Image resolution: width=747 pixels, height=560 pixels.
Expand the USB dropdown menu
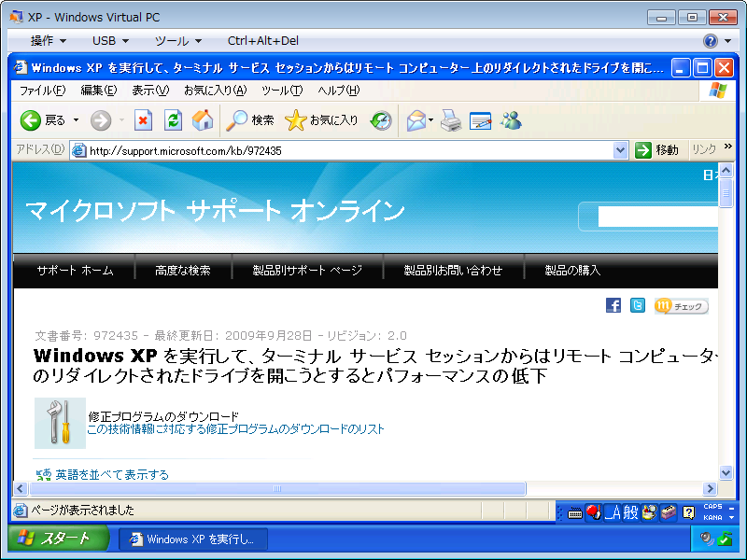[x=110, y=41]
